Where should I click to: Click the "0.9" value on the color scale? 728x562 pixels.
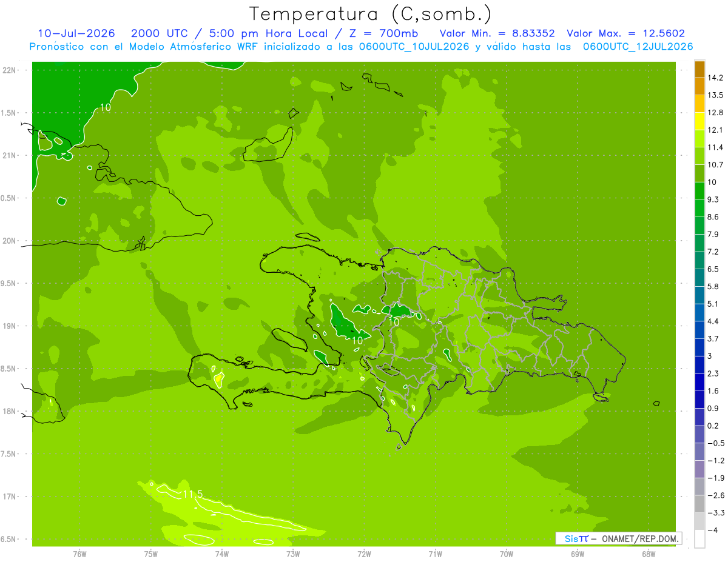click(713, 408)
